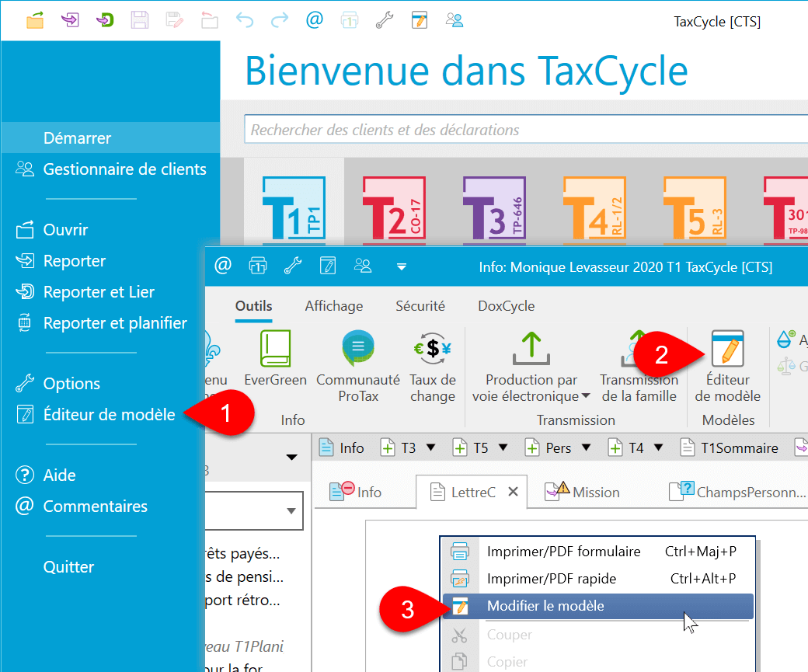Select the Mission document tab
Viewport: 808px width, 672px height.
[582, 492]
